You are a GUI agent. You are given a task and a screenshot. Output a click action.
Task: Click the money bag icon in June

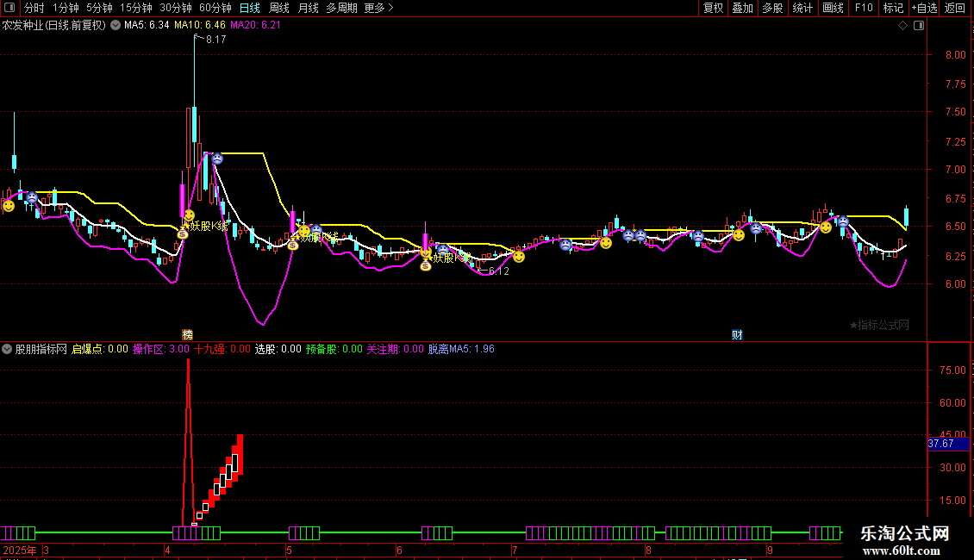tap(425, 265)
